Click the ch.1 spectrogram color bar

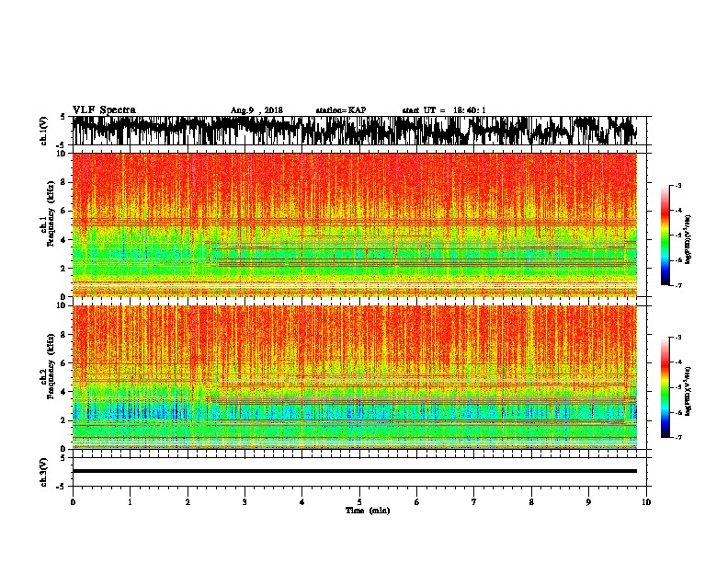[665, 236]
